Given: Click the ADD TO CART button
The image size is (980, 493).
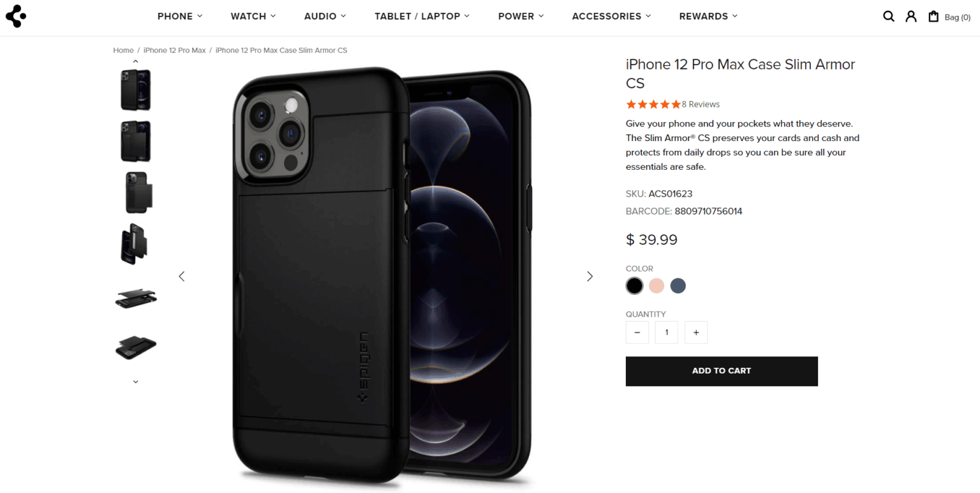Looking at the screenshot, I should point(721,371).
